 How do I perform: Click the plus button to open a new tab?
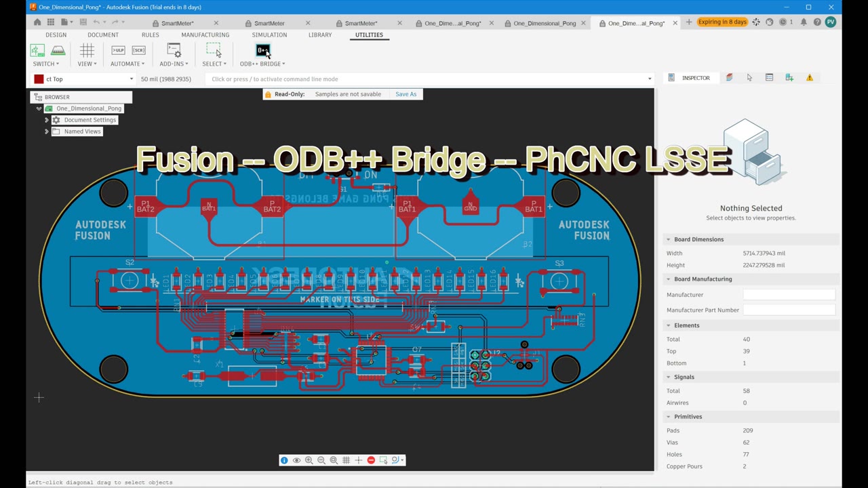pyautogui.click(x=688, y=23)
